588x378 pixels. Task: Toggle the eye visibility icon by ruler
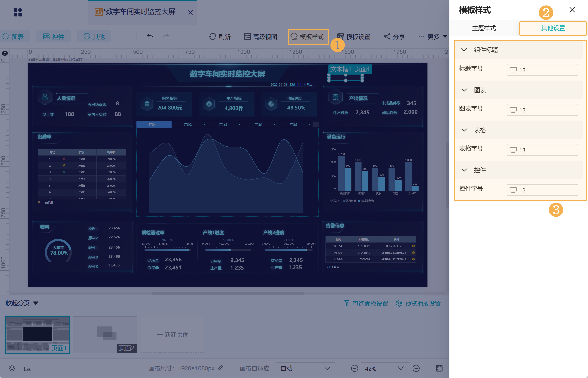[x=5, y=53]
